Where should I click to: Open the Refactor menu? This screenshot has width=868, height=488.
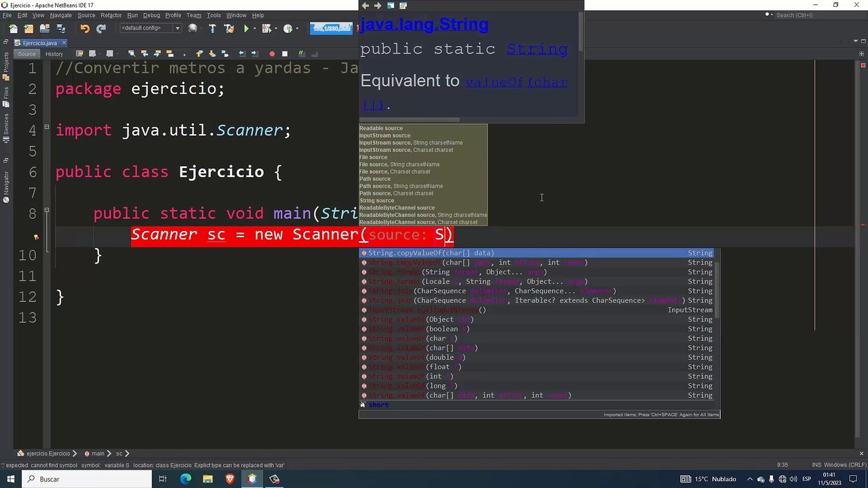point(111,15)
